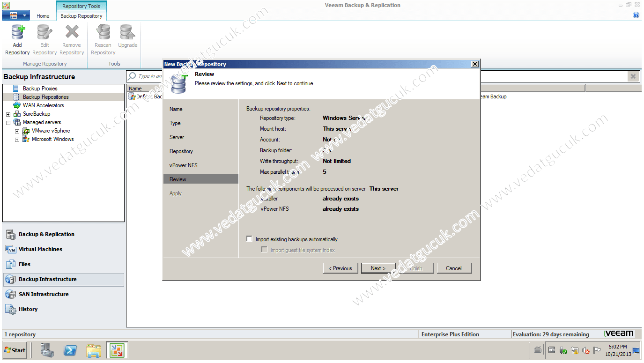The height and width of the screenshot is (363, 644).
Task: Open the blue application menu button
Action: (16, 15)
